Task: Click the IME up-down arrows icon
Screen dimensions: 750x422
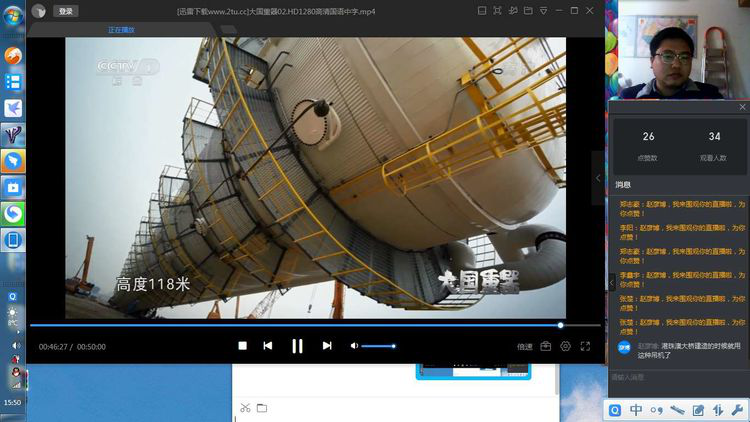Action: 718,410
